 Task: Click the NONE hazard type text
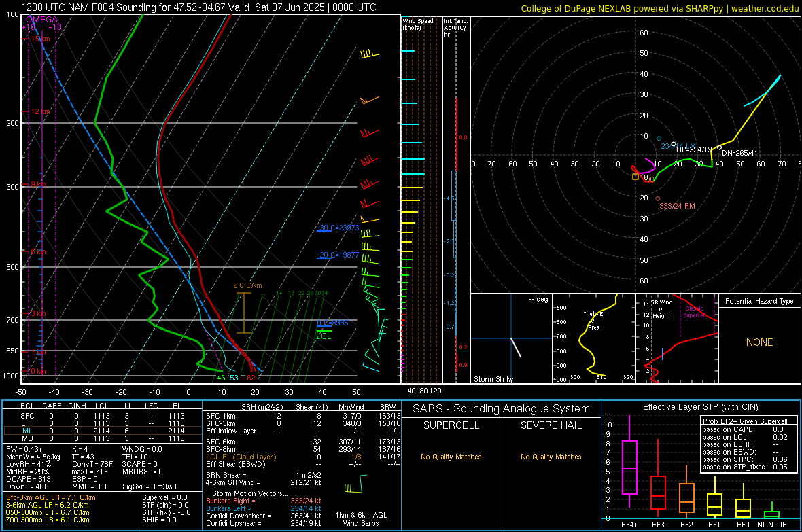(759, 342)
